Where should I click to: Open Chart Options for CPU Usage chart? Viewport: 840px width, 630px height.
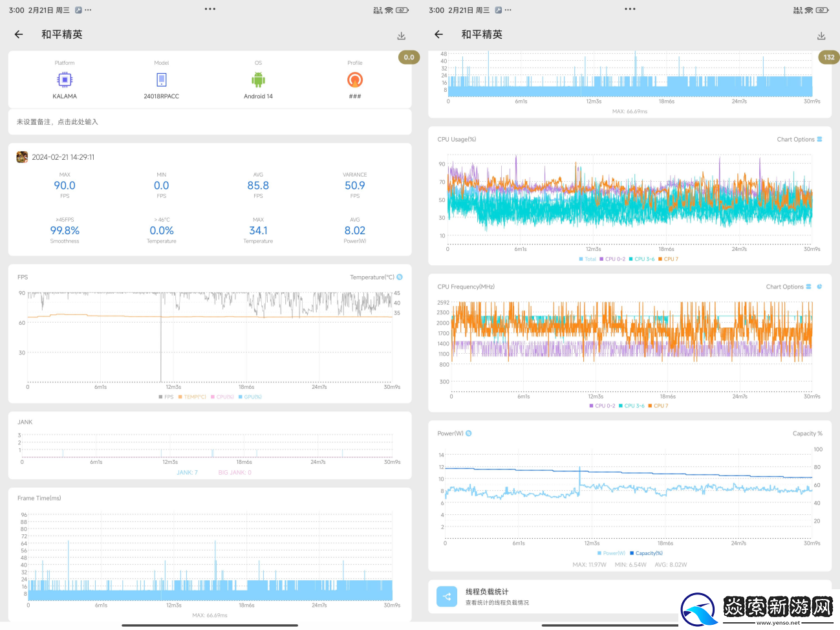(x=799, y=139)
